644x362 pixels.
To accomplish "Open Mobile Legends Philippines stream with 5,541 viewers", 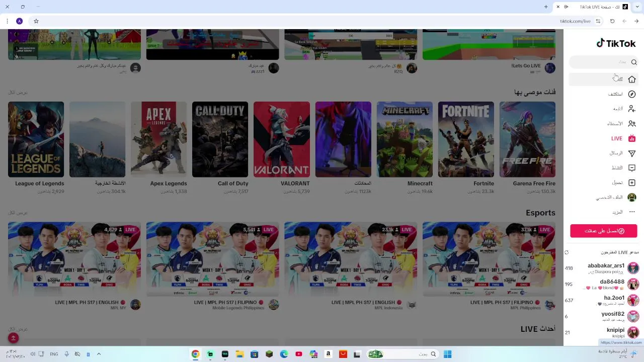I will coord(212,259).
